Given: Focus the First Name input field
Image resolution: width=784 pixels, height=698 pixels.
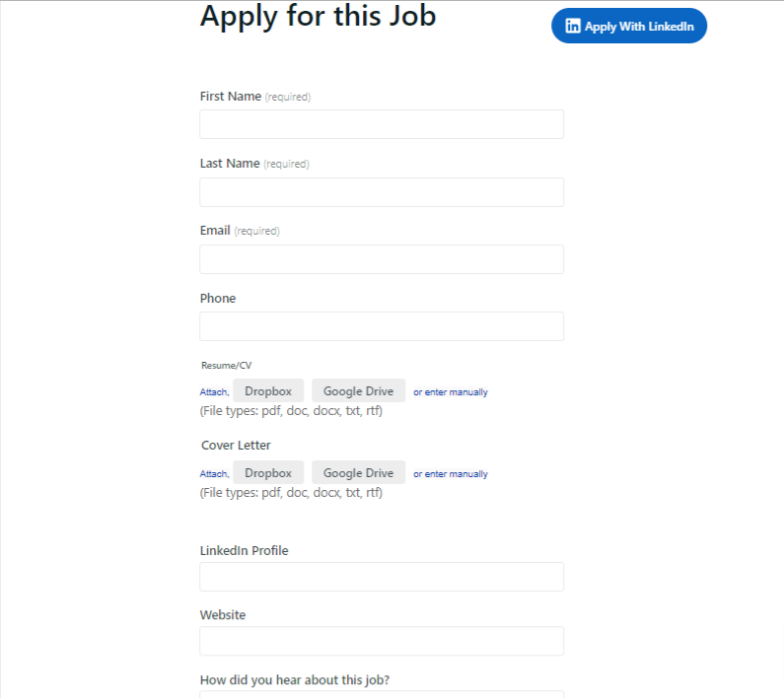Looking at the screenshot, I should [x=382, y=124].
